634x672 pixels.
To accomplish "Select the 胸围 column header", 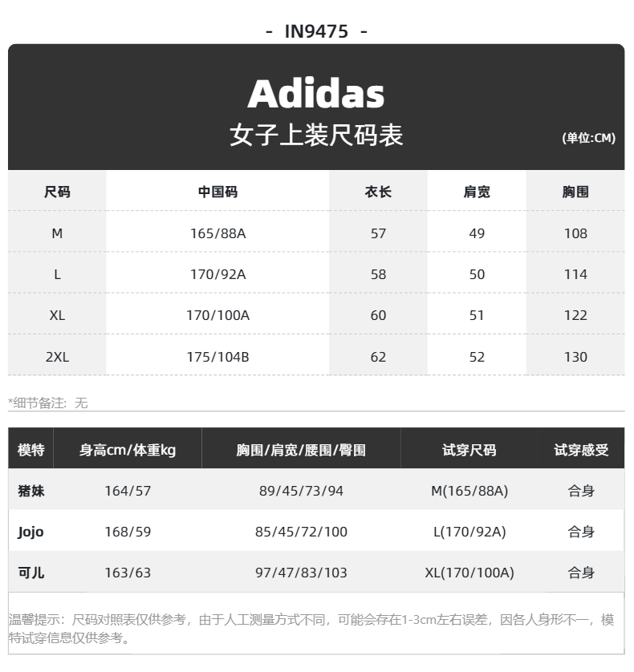I will coord(575,192).
